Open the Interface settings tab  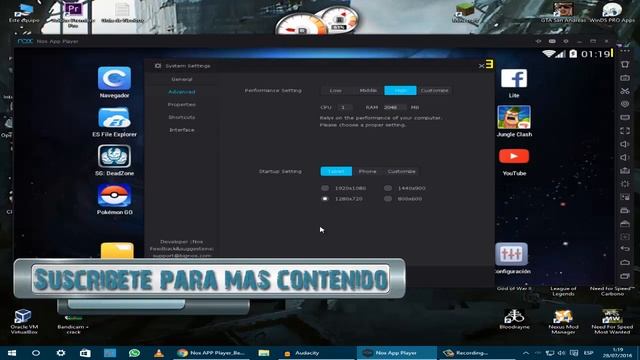tap(182, 130)
